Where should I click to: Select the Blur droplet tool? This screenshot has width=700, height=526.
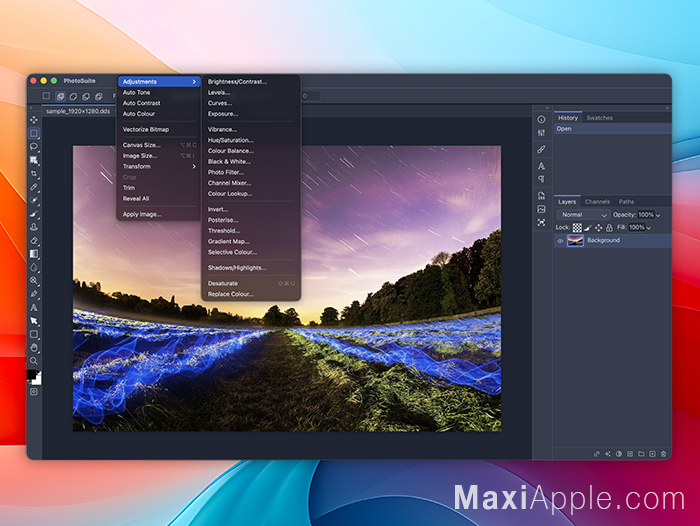click(x=34, y=267)
